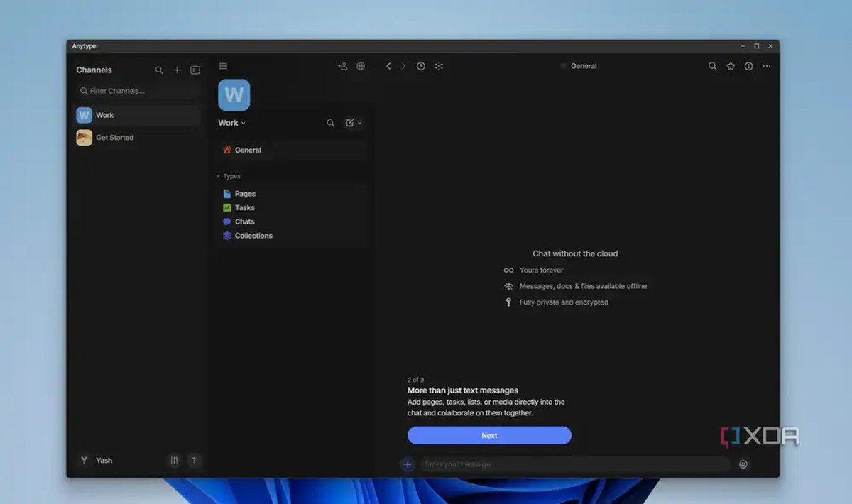
Task: Click the '2 of 3' step indicator text
Action: point(415,380)
